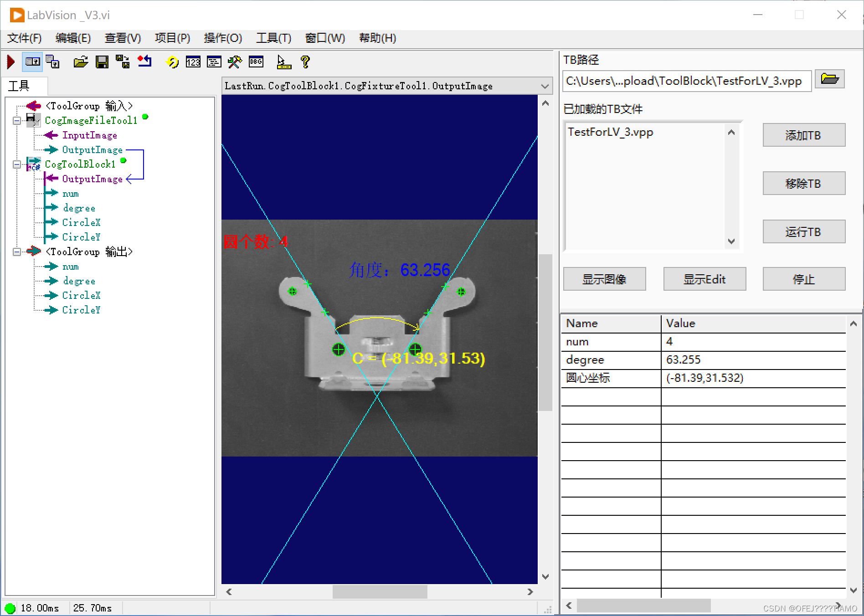Image resolution: width=864 pixels, height=616 pixels.
Task: Click inside the TB路径 path field
Action: click(684, 81)
